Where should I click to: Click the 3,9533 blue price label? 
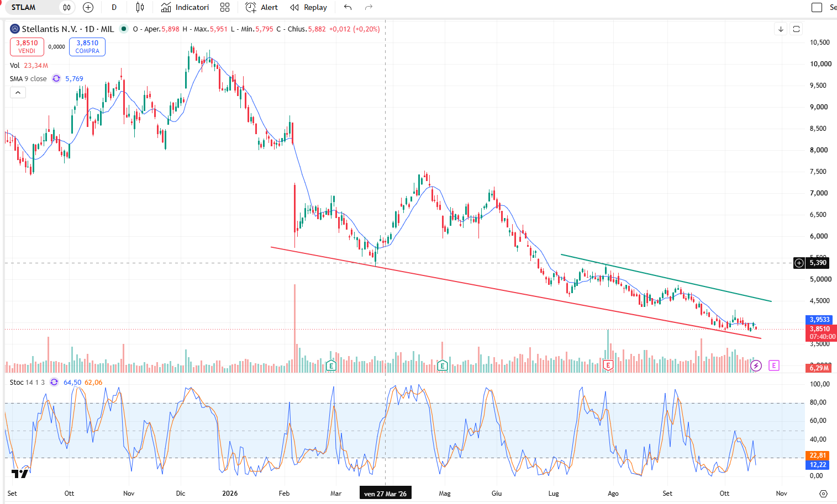click(820, 320)
